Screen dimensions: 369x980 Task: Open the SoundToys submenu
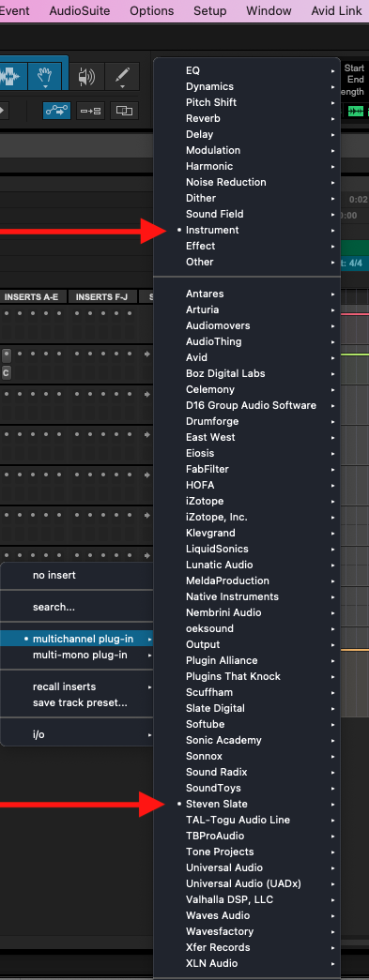[247, 788]
